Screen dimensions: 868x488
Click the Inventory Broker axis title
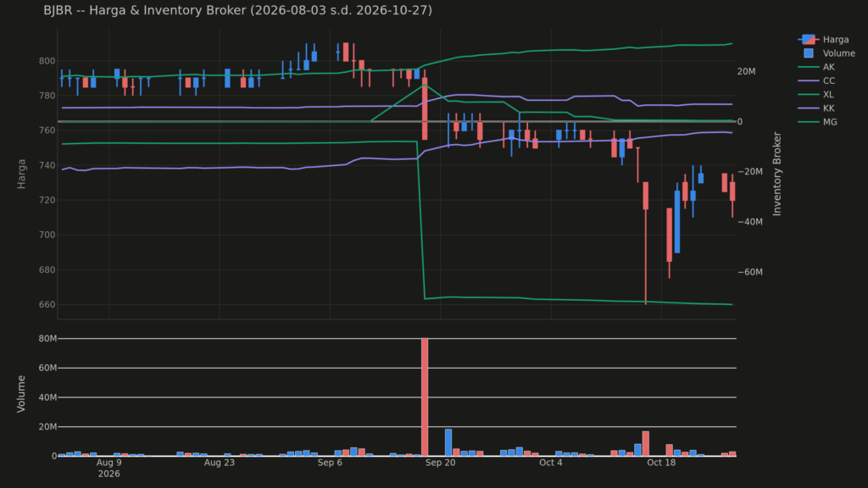pyautogui.click(x=776, y=174)
